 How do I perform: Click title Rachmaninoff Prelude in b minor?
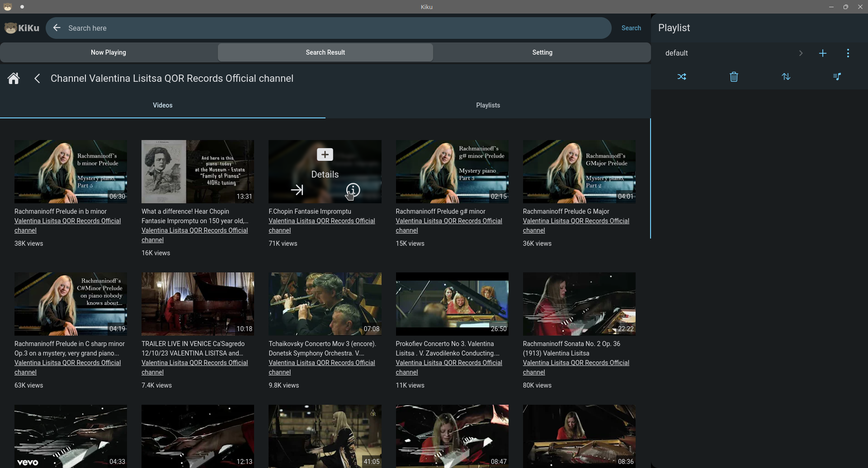tap(61, 211)
